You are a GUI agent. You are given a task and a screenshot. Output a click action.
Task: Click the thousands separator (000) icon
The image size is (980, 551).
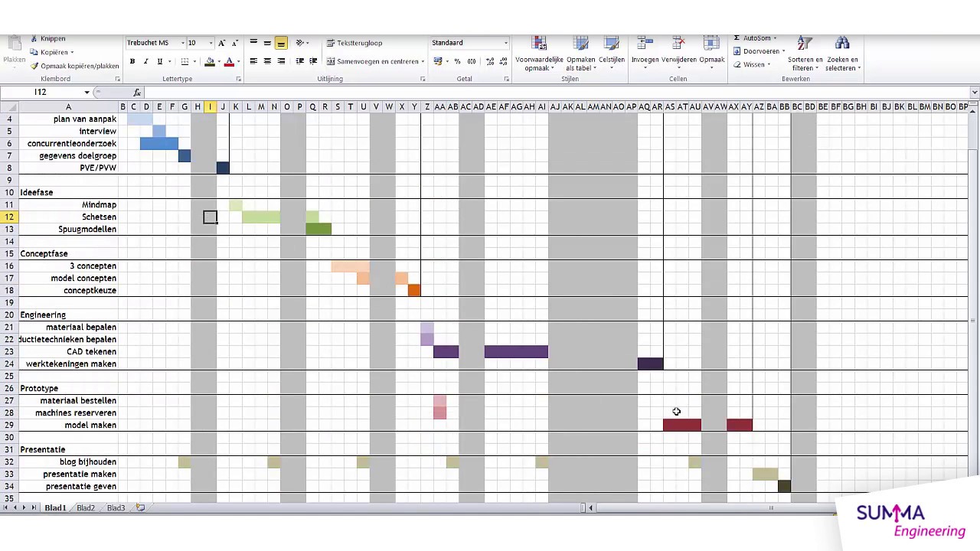[x=471, y=61]
